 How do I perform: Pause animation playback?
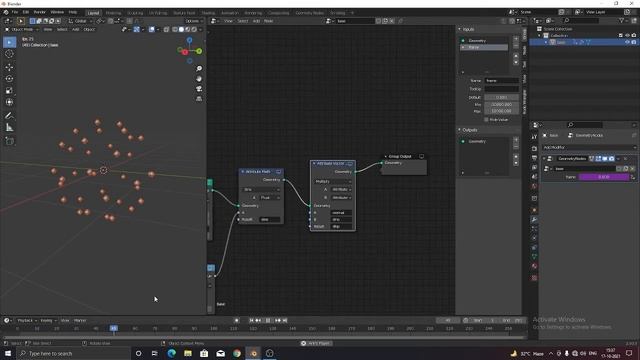pyautogui.click(x=268, y=320)
